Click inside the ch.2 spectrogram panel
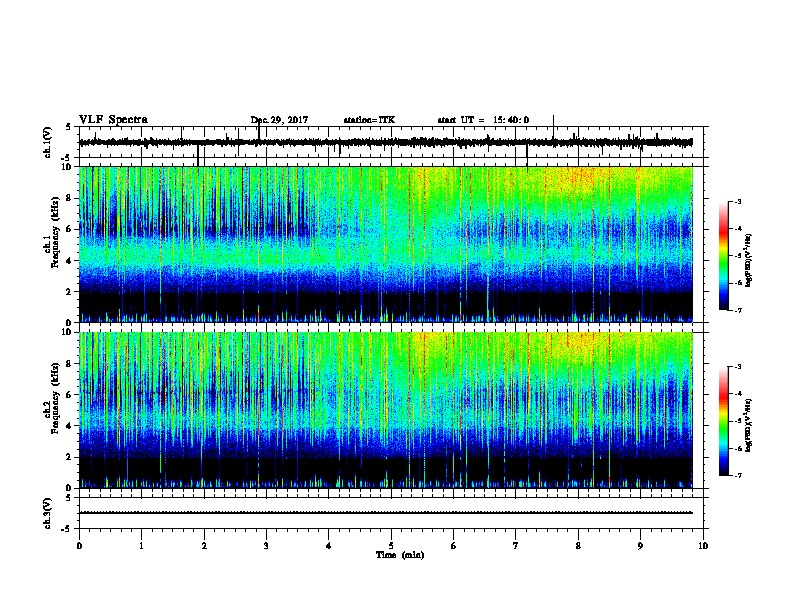Viewport: 792px width, 612px height. pos(385,410)
